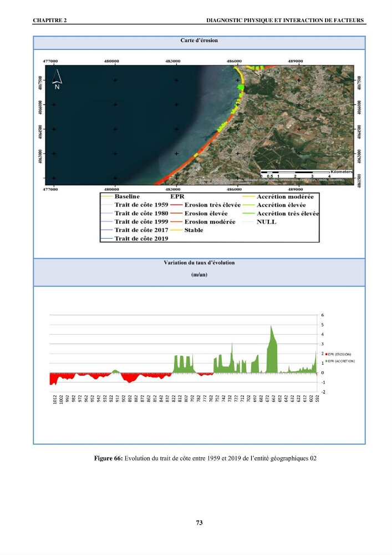Click the red square marker for EPR (EROSION)
The image size is (392, 555).
[x=326, y=354]
